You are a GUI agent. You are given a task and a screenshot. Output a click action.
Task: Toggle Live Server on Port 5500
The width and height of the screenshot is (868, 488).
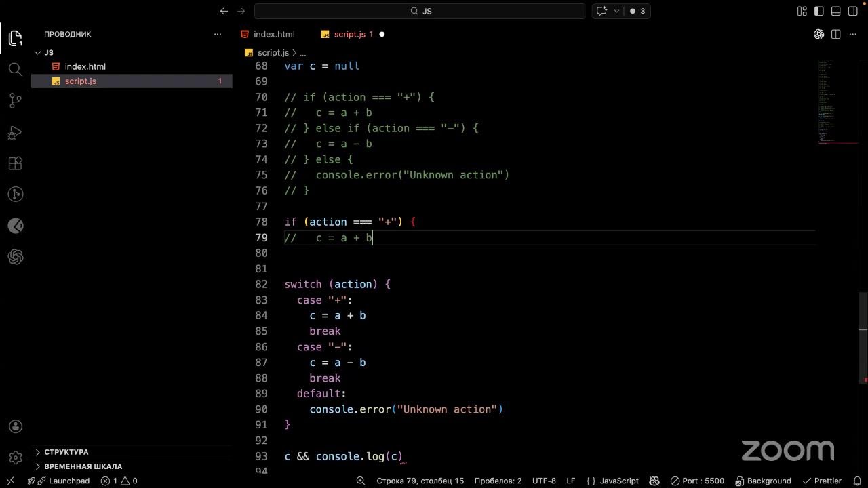pyautogui.click(x=697, y=481)
